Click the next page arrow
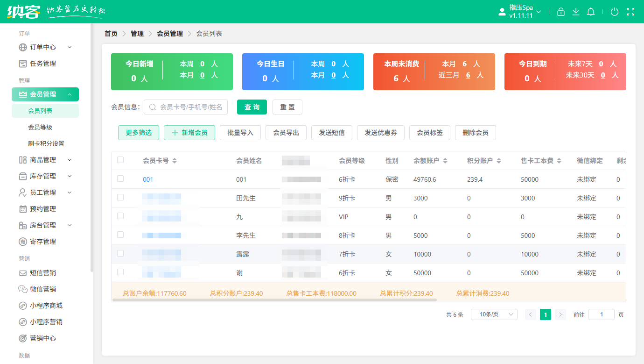The image size is (644, 364). tap(560, 314)
